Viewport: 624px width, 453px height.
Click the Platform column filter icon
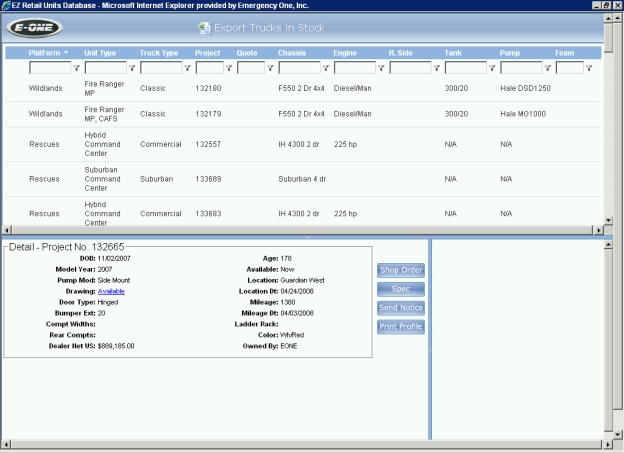(77, 68)
